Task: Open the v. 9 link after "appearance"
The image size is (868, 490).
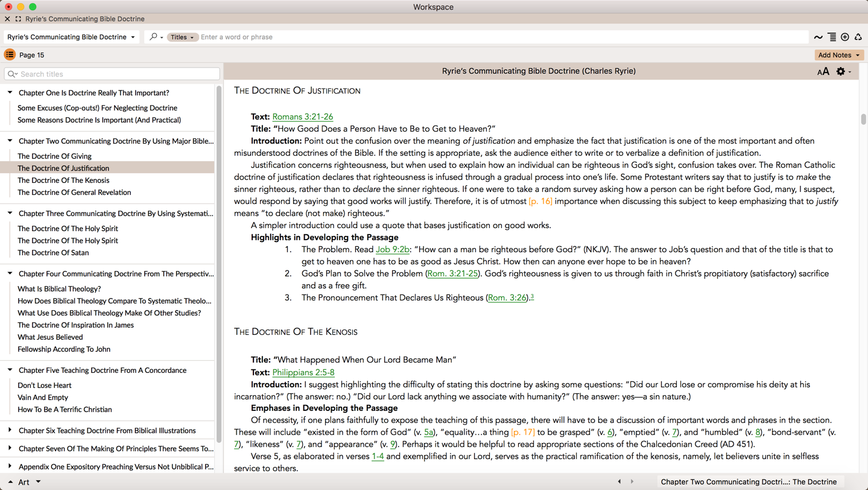Action: coord(393,445)
